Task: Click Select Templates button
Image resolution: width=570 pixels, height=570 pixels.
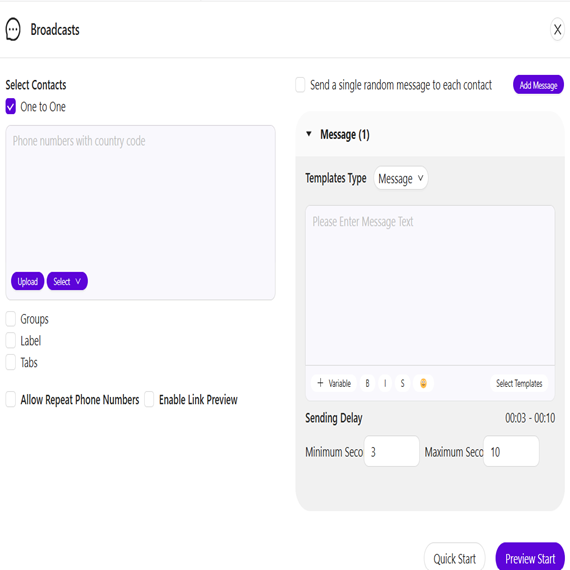Action: (x=519, y=383)
